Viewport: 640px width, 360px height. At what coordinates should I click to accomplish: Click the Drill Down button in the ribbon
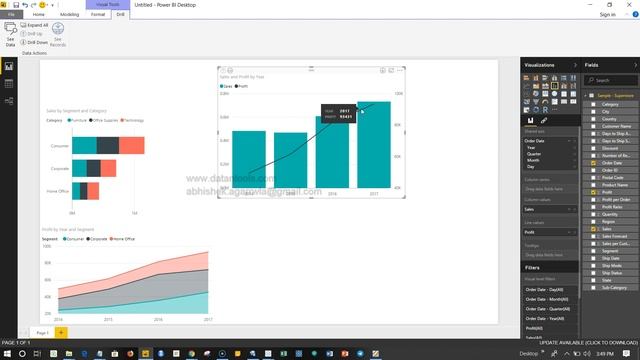(x=35, y=42)
